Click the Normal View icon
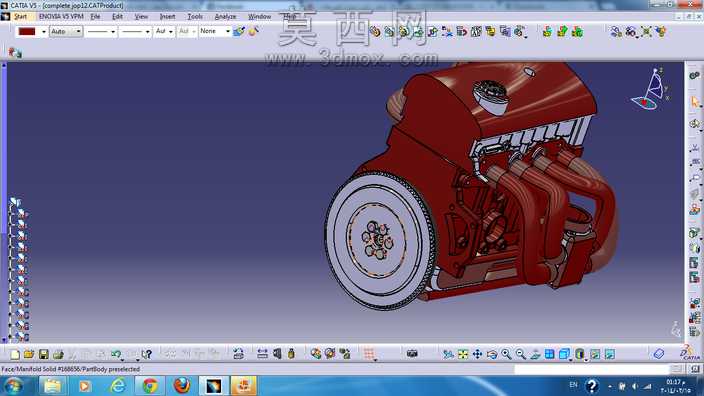The image size is (704, 396). (535, 354)
